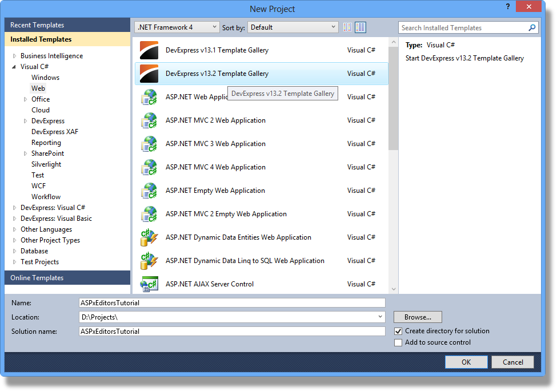Click the OK button
Screen dimensions: 557x392
pos(466,362)
